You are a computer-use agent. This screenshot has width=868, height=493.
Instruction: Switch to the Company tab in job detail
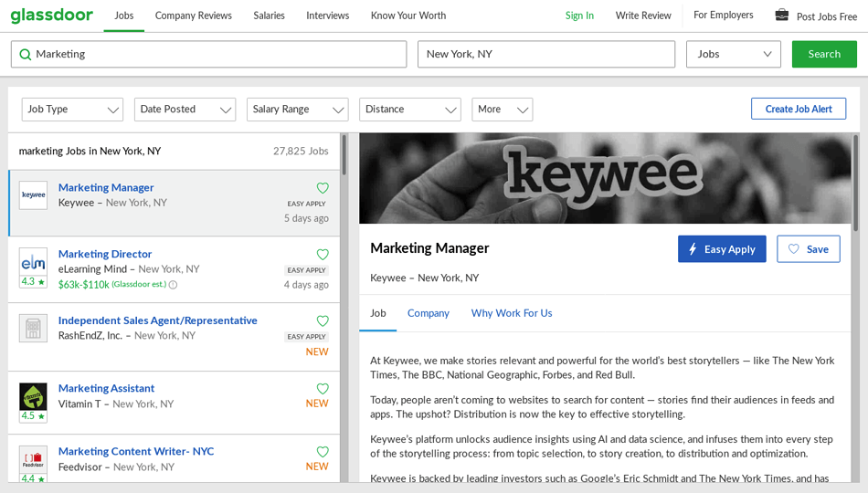(429, 313)
